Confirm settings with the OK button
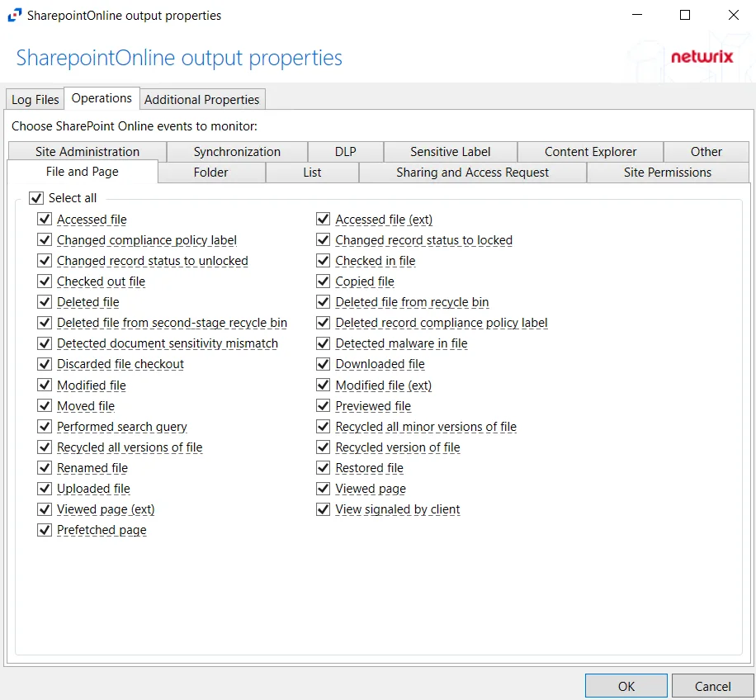 [626, 686]
